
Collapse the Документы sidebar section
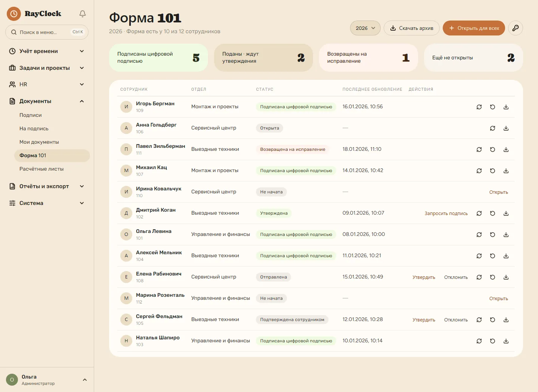[47, 101]
